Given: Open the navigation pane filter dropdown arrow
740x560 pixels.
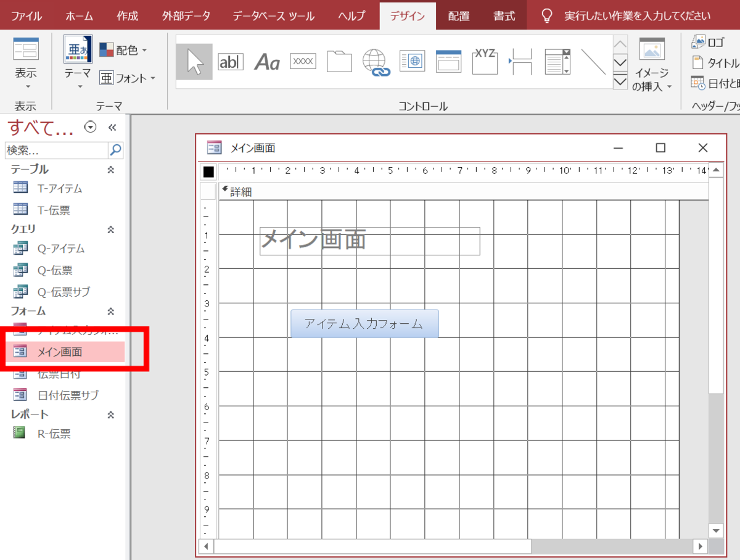Looking at the screenshot, I should (91, 128).
